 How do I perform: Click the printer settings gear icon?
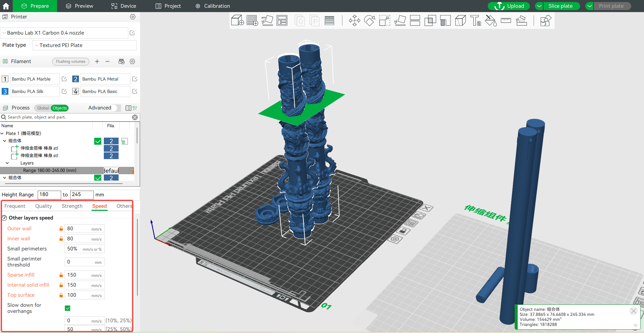(x=133, y=17)
